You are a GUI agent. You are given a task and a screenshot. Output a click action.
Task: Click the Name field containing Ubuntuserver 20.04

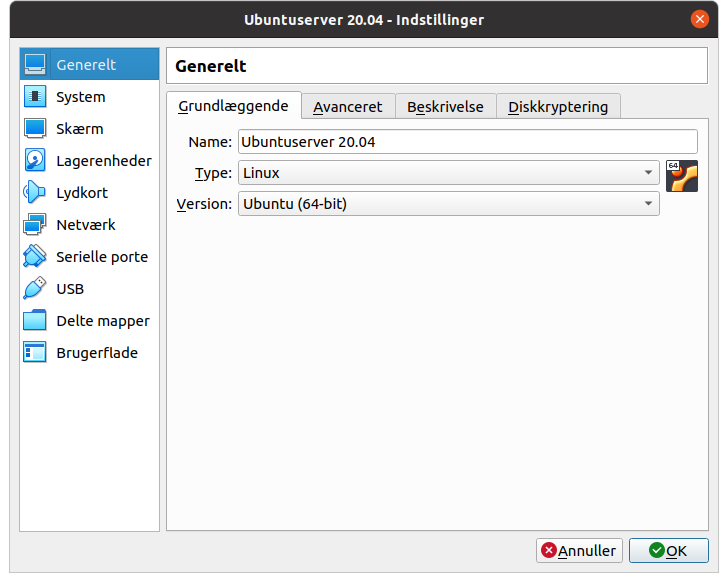(x=468, y=142)
